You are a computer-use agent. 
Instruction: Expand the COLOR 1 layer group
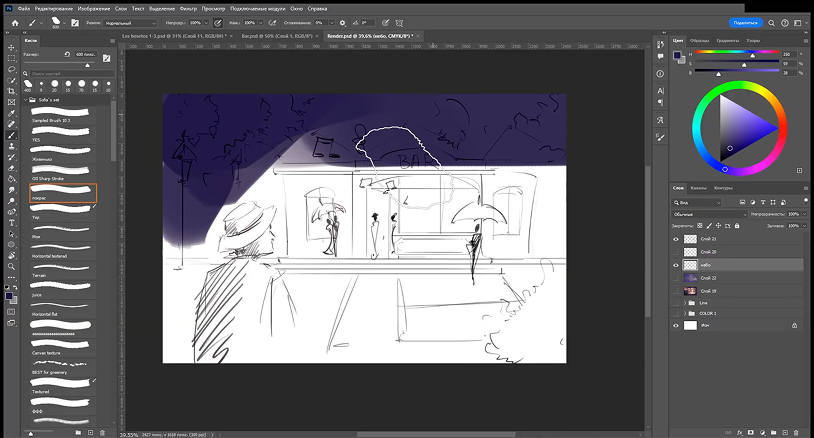(686, 313)
